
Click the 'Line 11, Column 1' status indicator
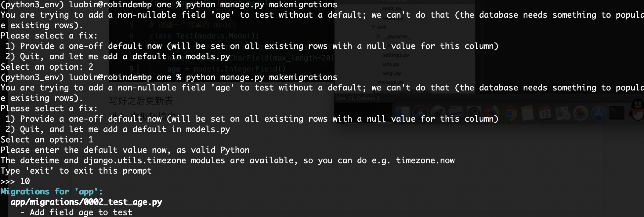click(358, 98)
